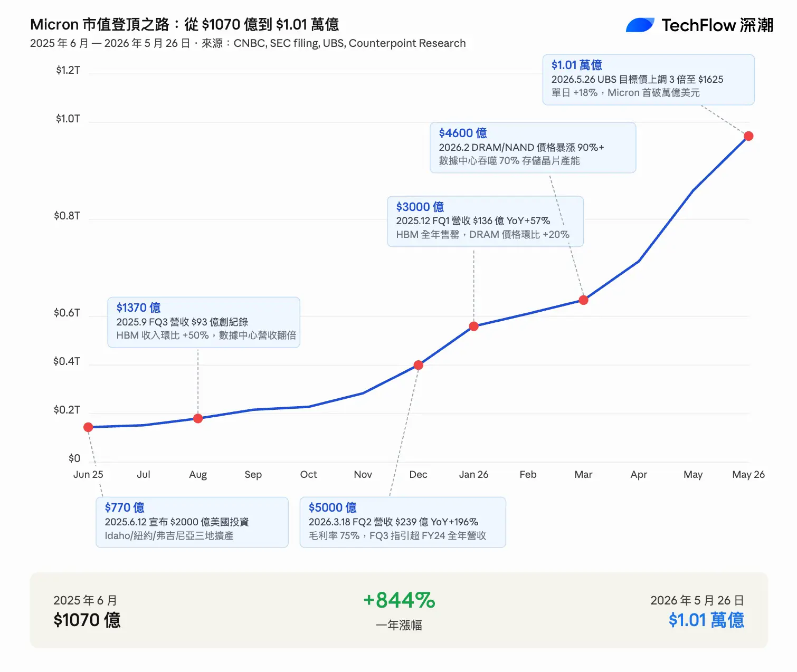Click the FQ2 營收 $239 億 YoY+196% line
797x672 pixels.
coord(394,522)
